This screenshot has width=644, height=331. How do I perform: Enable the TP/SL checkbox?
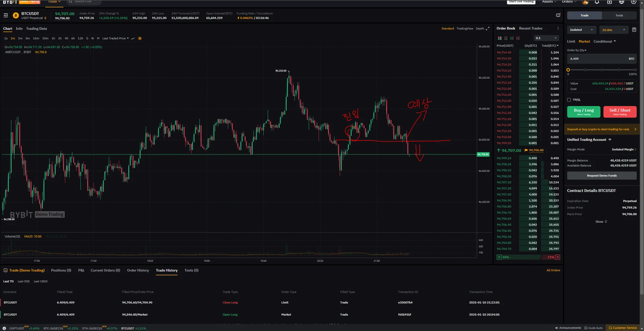(569, 100)
